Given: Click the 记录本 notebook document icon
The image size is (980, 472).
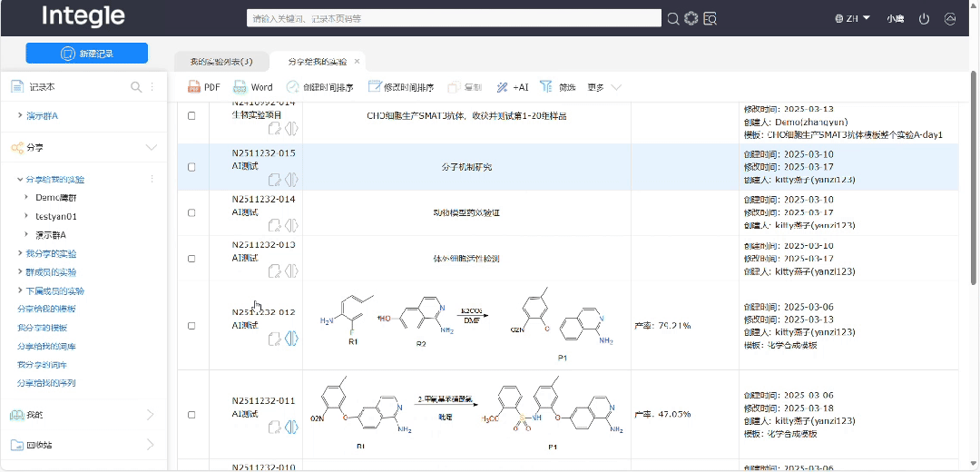Looking at the screenshot, I should pos(17,87).
